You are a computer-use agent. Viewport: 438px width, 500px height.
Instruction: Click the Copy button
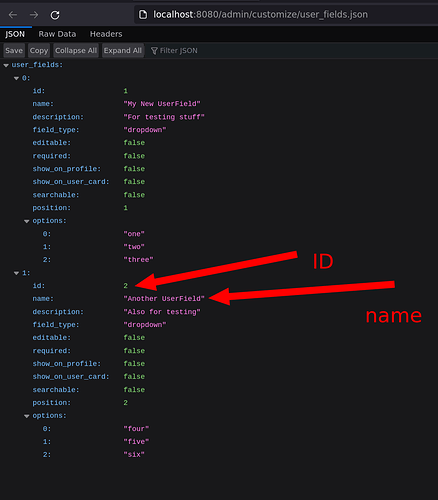pos(39,51)
